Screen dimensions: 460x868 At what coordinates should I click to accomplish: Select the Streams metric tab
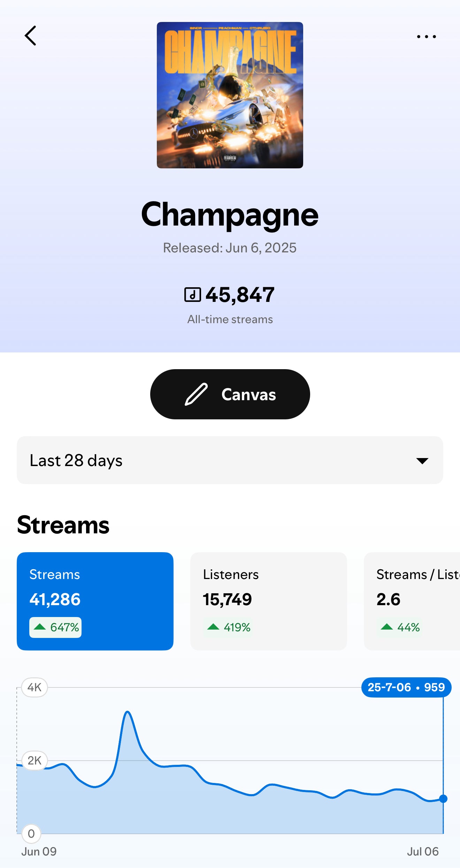(95, 601)
